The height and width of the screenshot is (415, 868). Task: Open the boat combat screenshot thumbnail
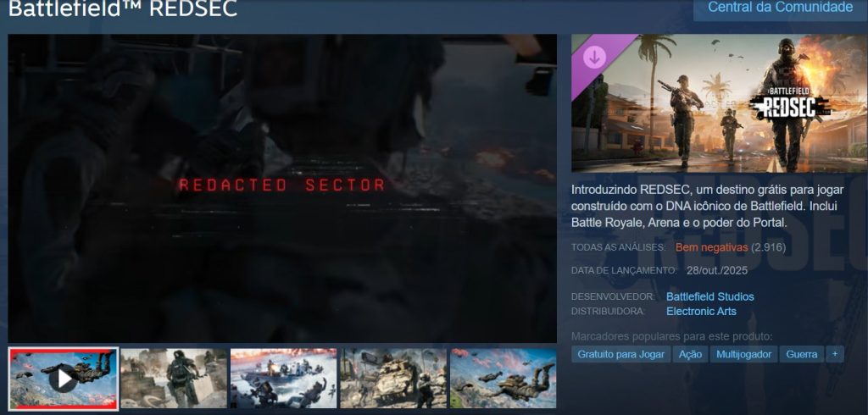click(x=283, y=378)
